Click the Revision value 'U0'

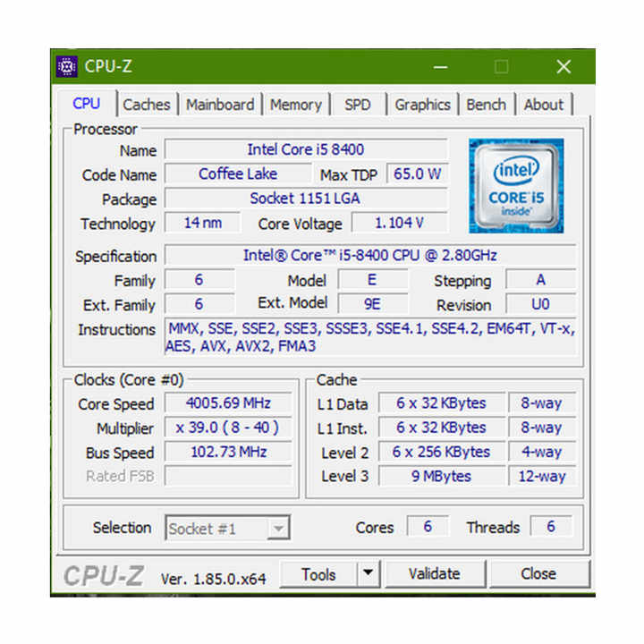[540, 304]
